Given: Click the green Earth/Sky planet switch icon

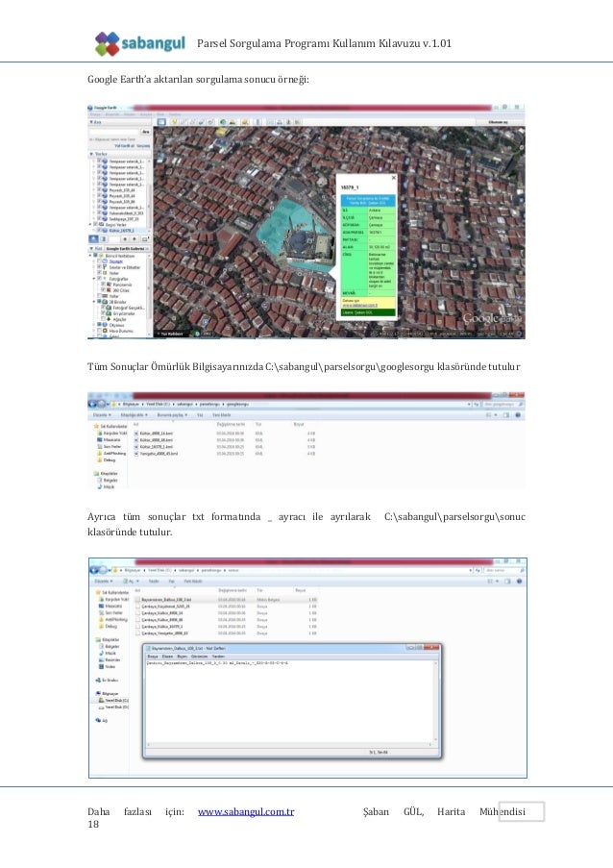Looking at the screenshot, I should (223, 122).
